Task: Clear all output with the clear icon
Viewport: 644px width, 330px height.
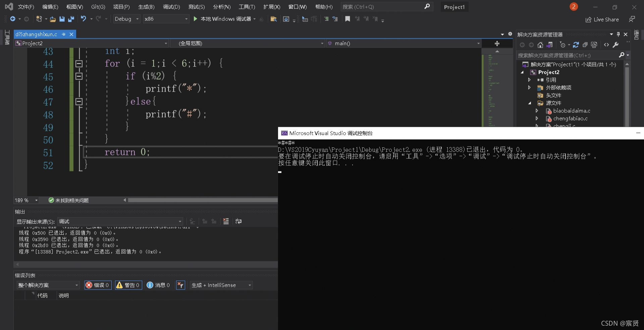Action: click(x=226, y=221)
